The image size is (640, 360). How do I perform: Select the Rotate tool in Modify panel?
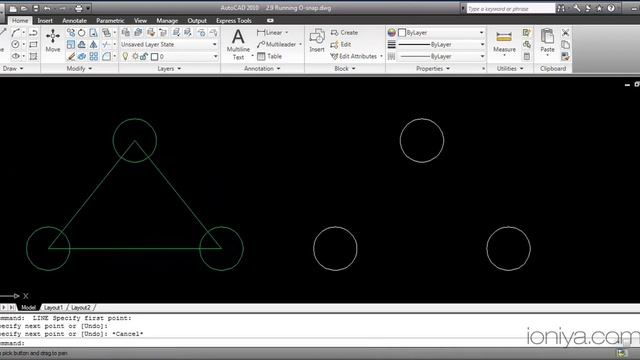[x=82, y=33]
